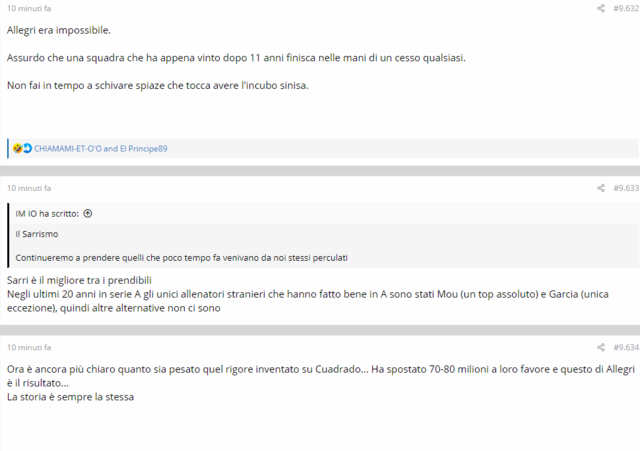Click timestamp of the Cuadrado rigore post
Image resolution: width=640 pixels, height=451 pixels.
[29, 347]
